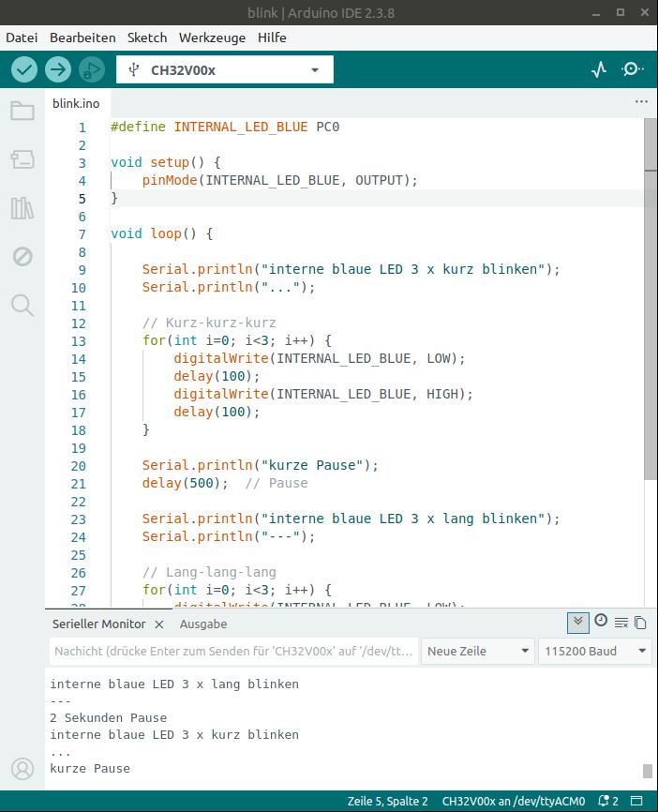Screen dimensions: 658x812
Task: Click the Serial.println("kurze Pause") line
Action: click(261, 465)
